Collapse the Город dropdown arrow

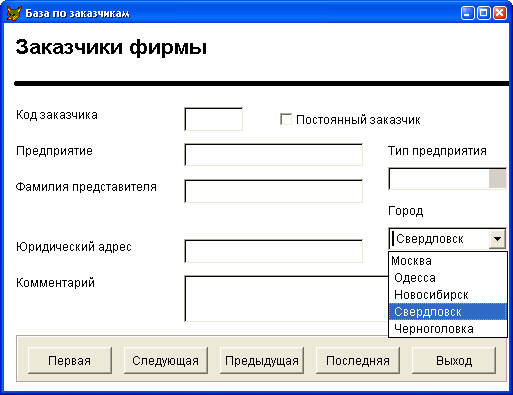point(497,239)
